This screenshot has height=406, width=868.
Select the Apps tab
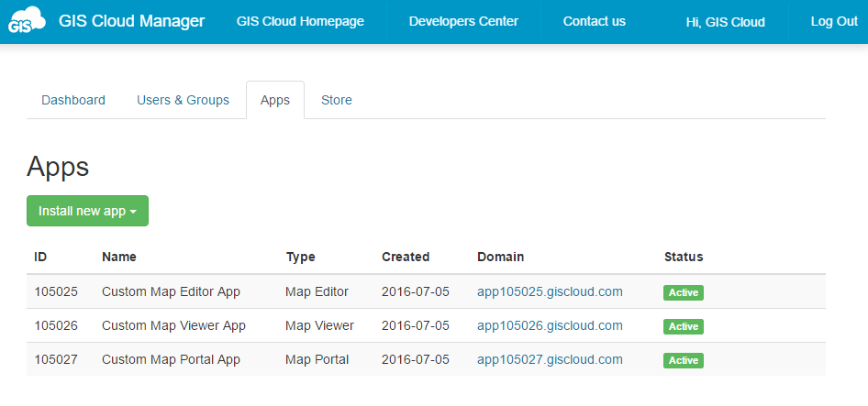point(275,100)
